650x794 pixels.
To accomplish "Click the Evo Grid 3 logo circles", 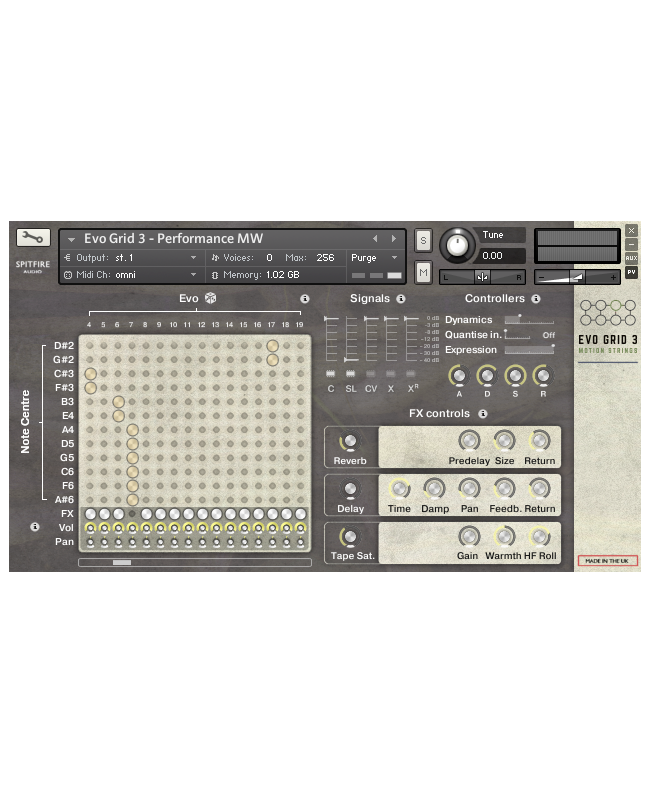I will pyautogui.click(x=607, y=312).
